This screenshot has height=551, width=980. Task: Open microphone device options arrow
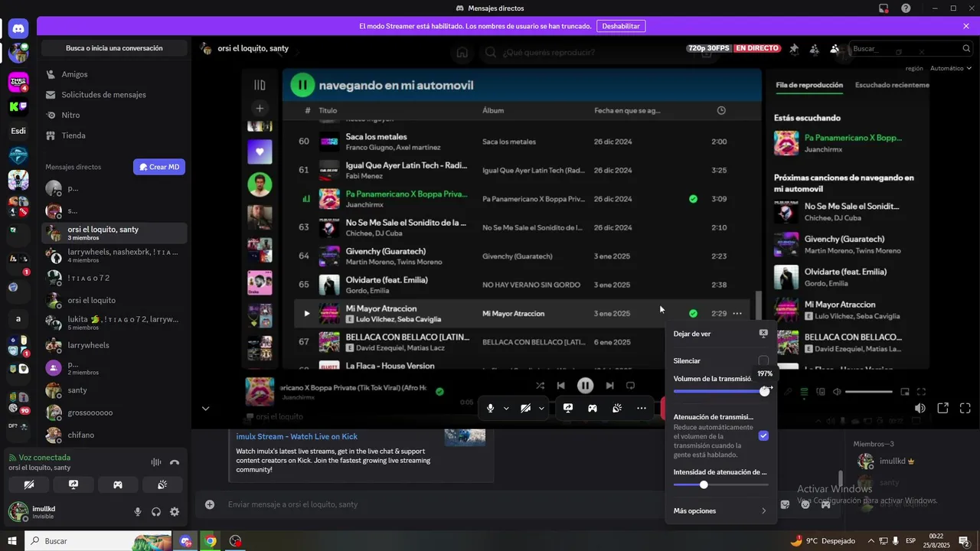tap(506, 408)
